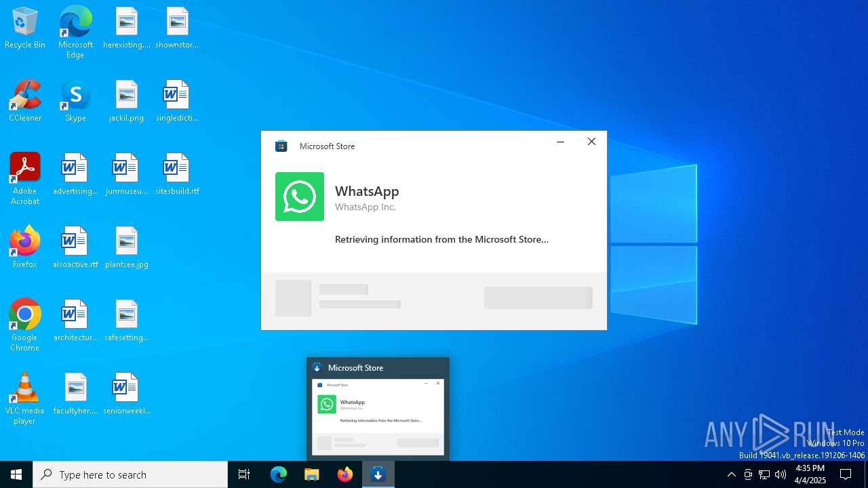Click the WhatsApp app title text

(367, 191)
